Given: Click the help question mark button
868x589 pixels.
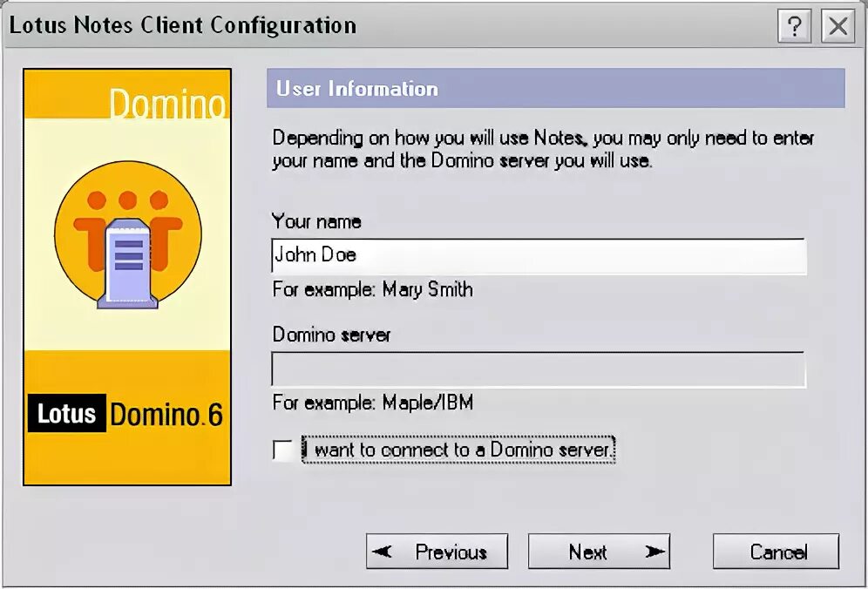Looking at the screenshot, I should (795, 25).
